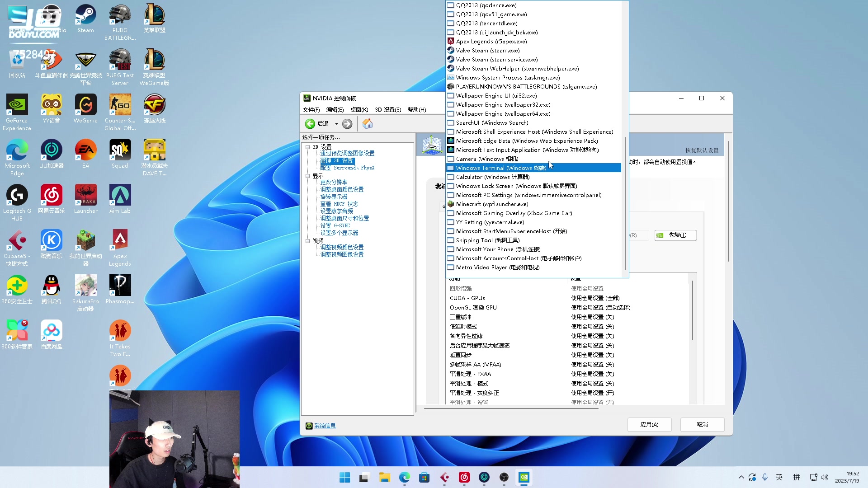The image size is (868, 488).
Task: Open 网易云音乐 desktop icon
Action: pos(51,200)
